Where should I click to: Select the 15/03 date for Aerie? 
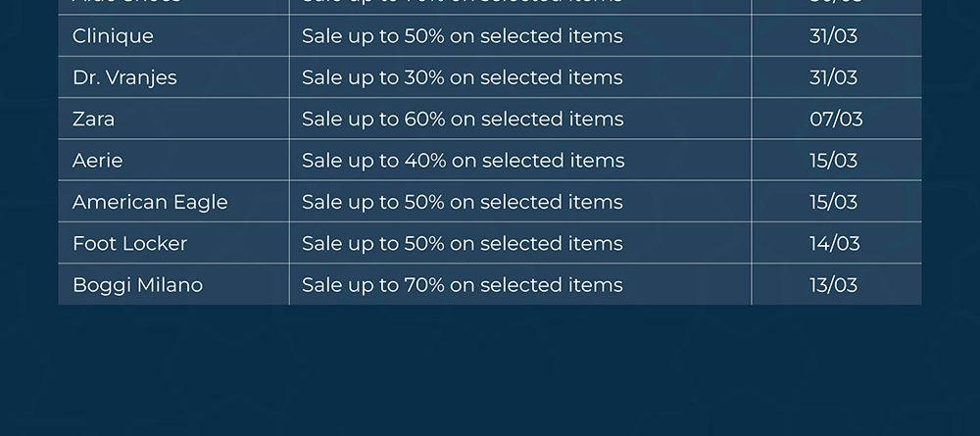tap(833, 161)
